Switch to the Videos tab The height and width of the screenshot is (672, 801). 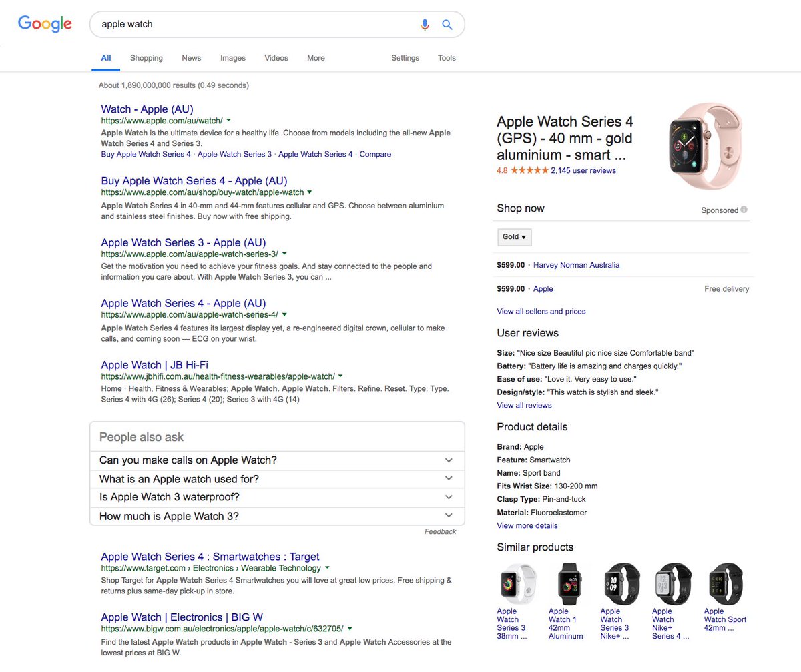276,58
